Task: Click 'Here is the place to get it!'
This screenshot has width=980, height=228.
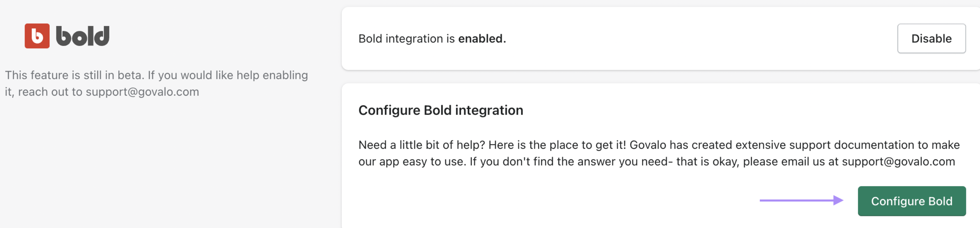Action: [x=557, y=145]
